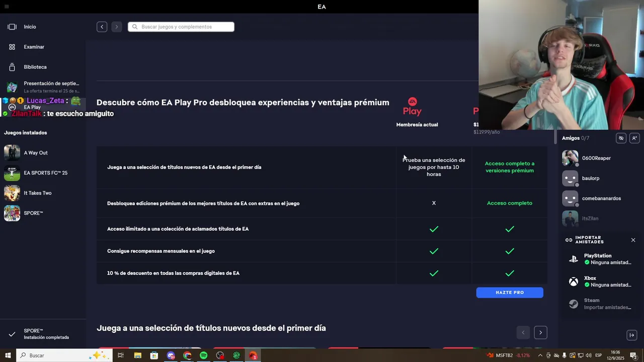This screenshot has height=362, width=644.
Task: Click 'Prueba una selección de juegos' cell
Action: tap(434, 167)
